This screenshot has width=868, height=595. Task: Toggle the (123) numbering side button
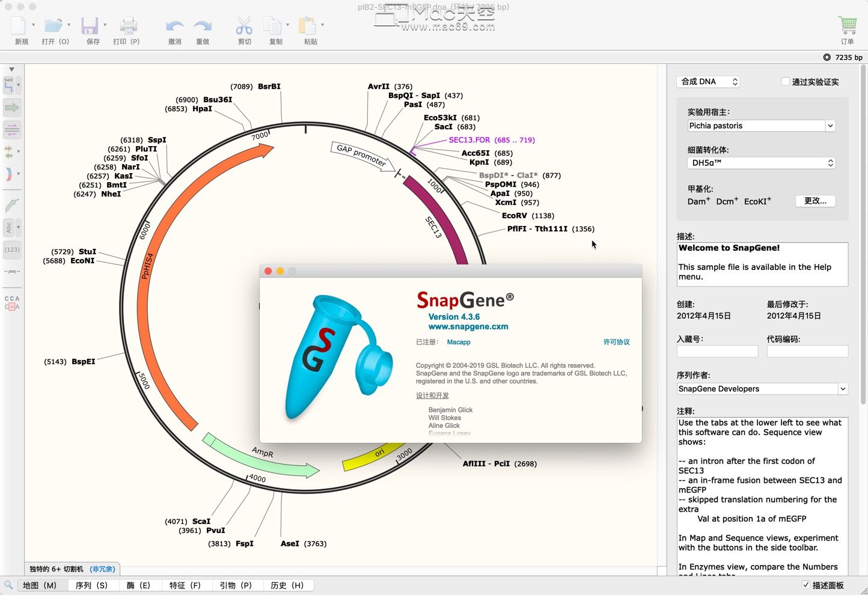coord(12,249)
